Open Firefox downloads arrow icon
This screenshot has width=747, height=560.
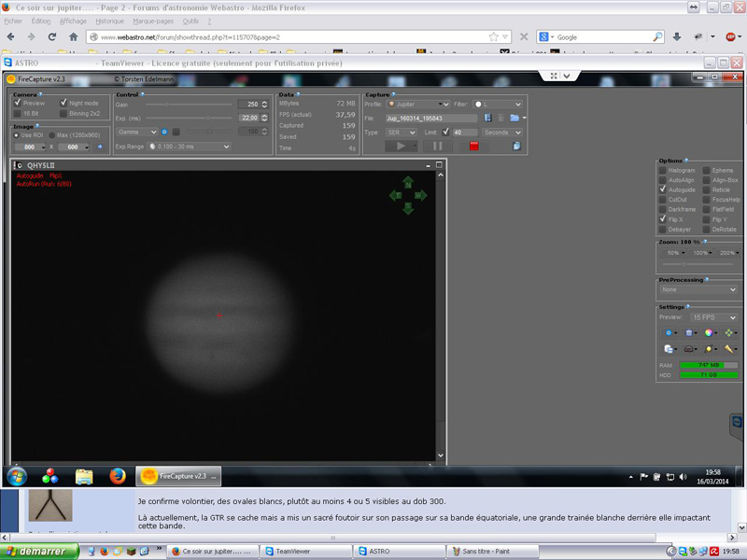[x=676, y=36]
